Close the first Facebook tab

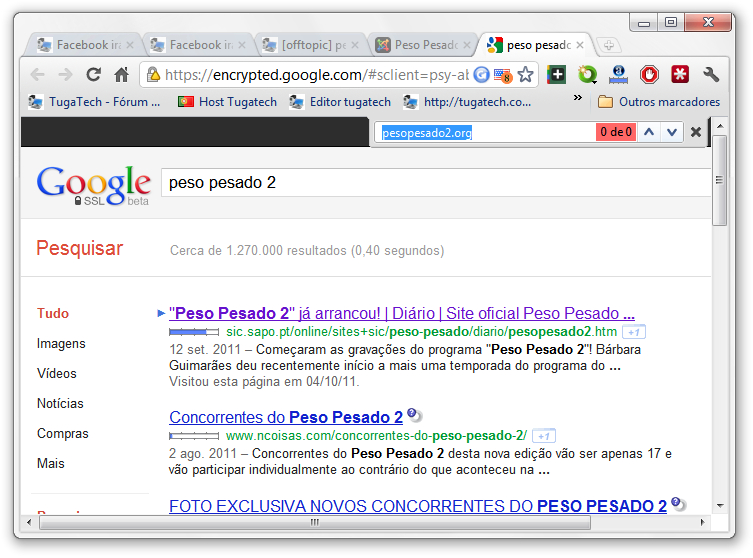130,45
